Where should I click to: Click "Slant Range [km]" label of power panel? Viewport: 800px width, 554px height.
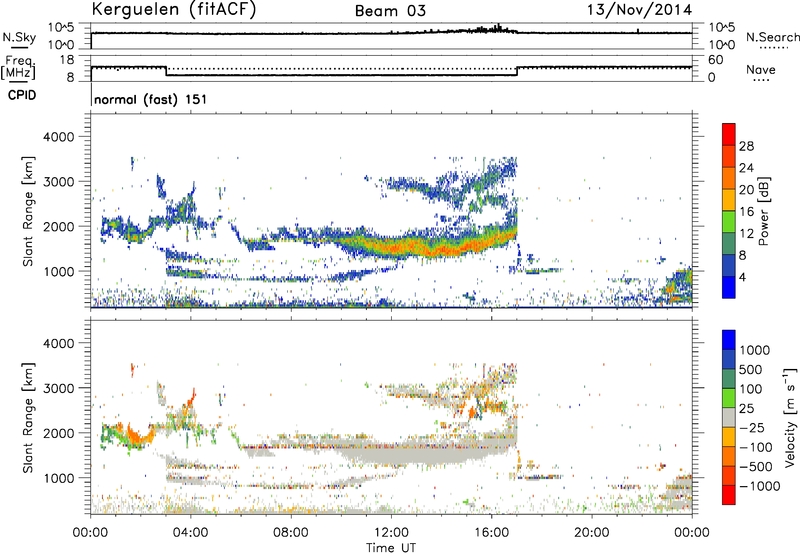coord(28,211)
